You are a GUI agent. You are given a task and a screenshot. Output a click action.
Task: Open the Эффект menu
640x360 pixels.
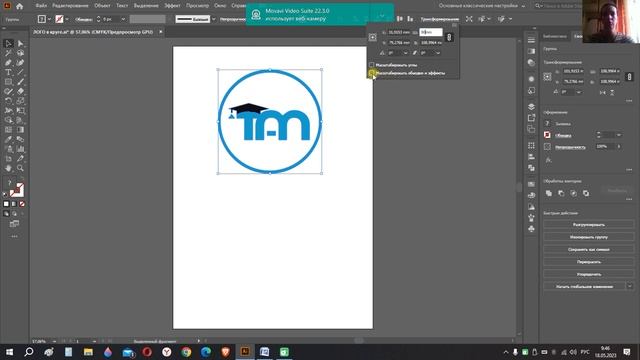[x=172, y=6]
